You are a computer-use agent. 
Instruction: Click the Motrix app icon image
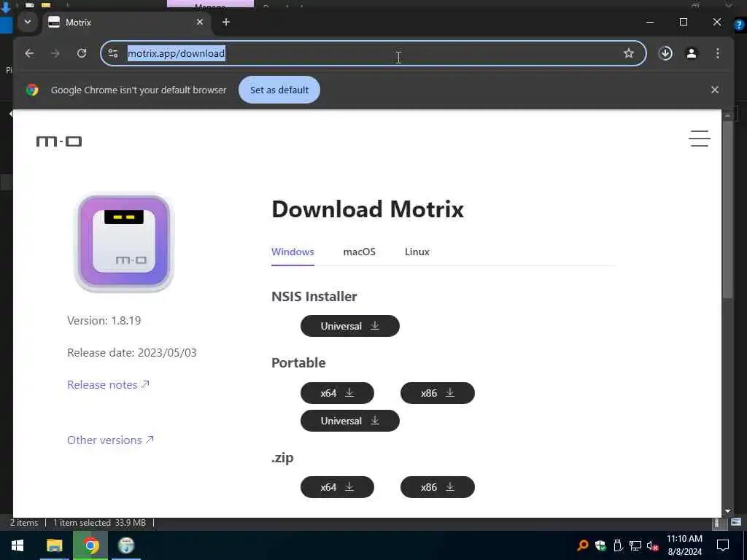click(124, 242)
